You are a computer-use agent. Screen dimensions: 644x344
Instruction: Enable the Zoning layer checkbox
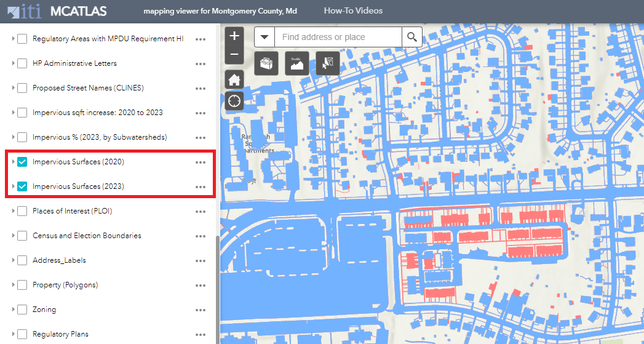coord(22,310)
